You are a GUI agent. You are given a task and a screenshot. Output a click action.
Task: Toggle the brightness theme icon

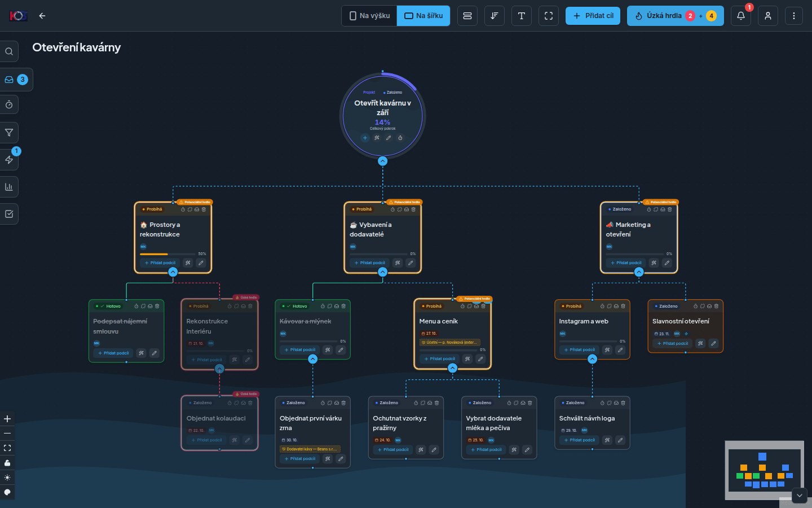click(x=7, y=478)
